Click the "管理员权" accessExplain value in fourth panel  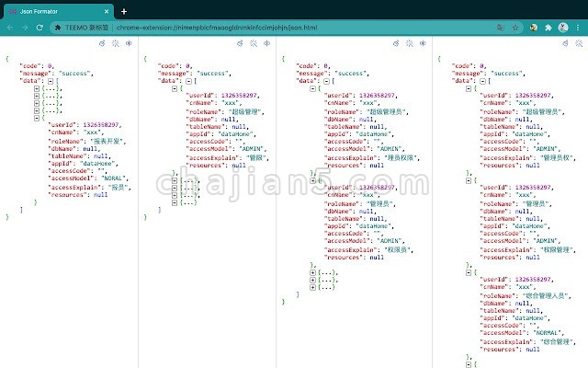coord(557,157)
